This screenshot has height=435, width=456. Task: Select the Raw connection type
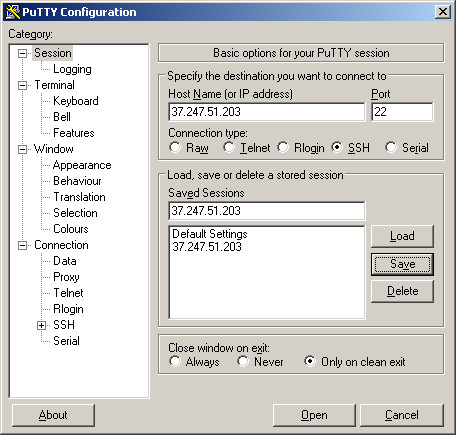pos(175,147)
